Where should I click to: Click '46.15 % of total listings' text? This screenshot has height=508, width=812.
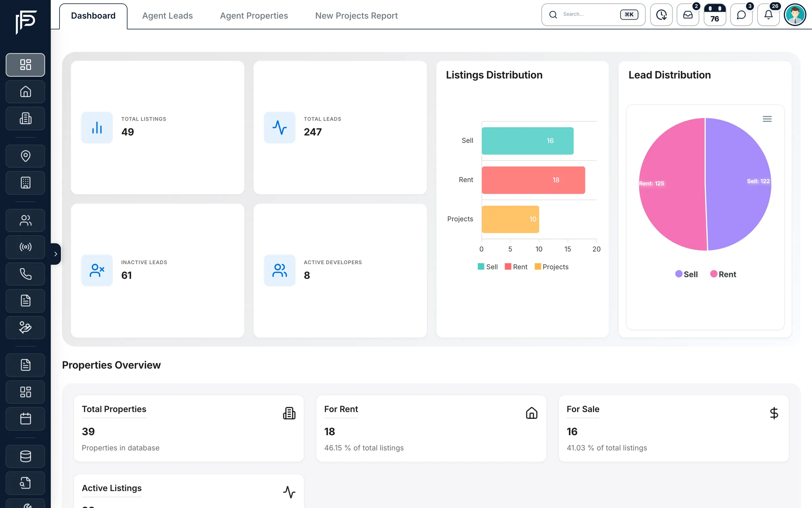point(364,448)
